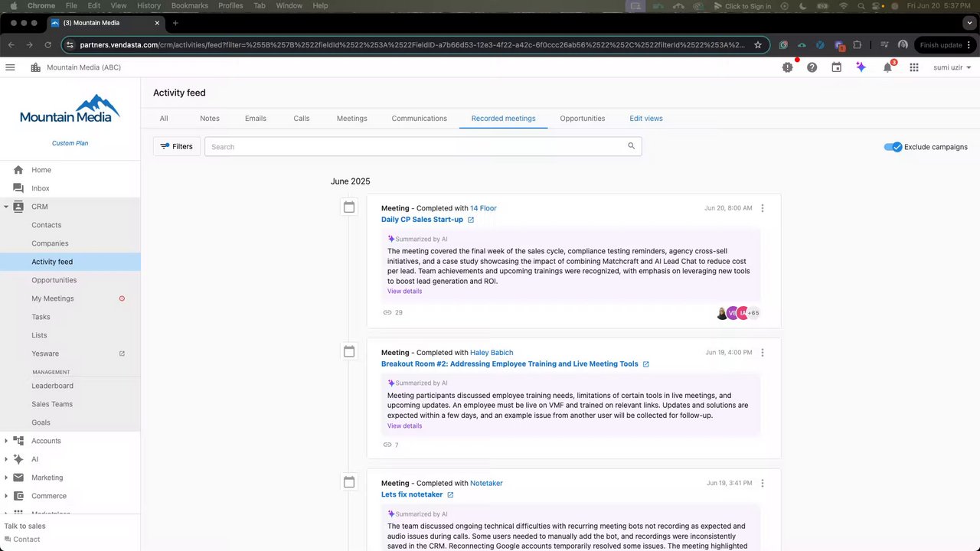Switch to the Meetings tab
The image size is (980, 551).
pyautogui.click(x=352, y=119)
